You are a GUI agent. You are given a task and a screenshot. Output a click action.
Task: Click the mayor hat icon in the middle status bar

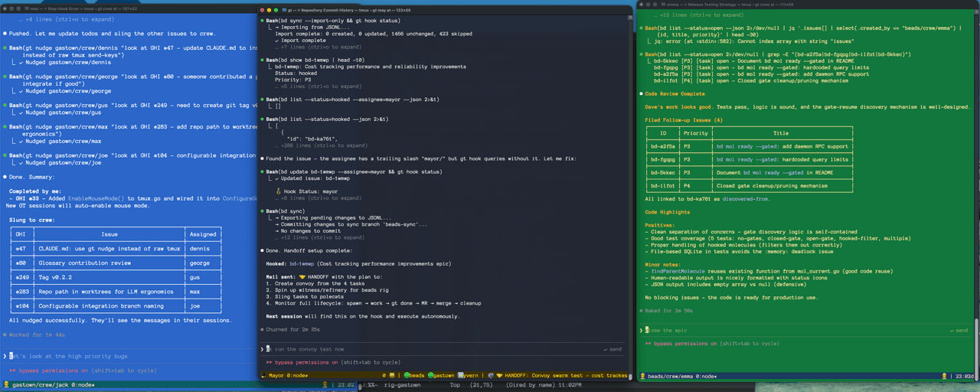(x=263, y=376)
